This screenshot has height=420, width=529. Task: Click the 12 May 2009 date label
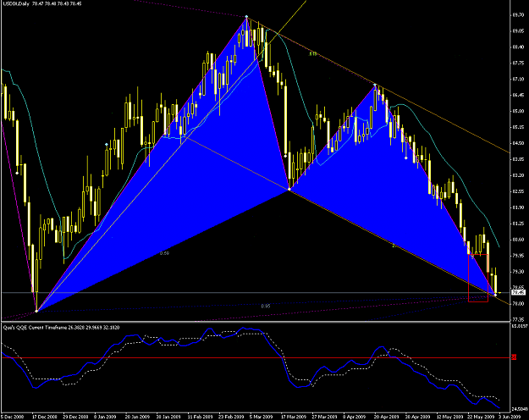pyautogui.click(x=449, y=417)
